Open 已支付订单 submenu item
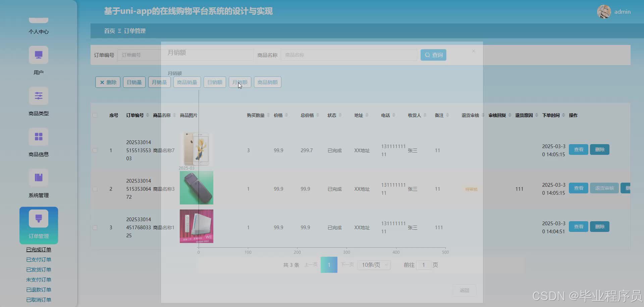This screenshot has width=644, height=307. click(39, 260)
